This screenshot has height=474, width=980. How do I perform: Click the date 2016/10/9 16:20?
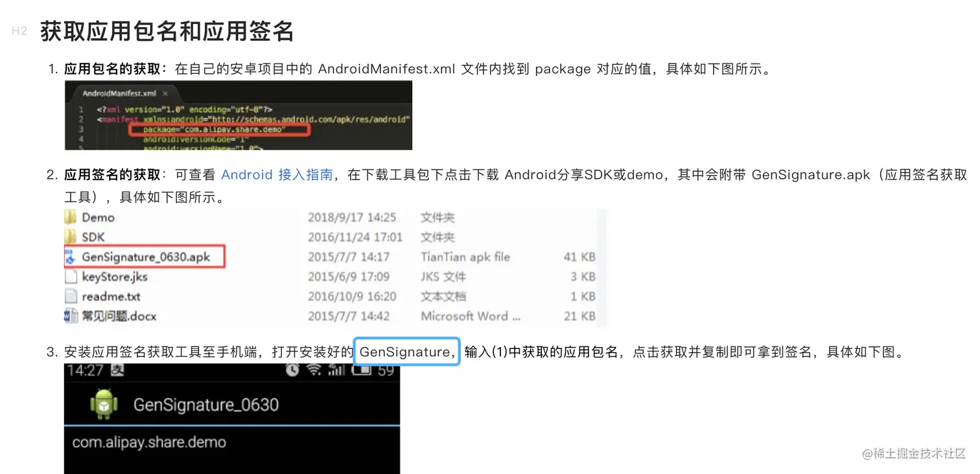point(352,297)
